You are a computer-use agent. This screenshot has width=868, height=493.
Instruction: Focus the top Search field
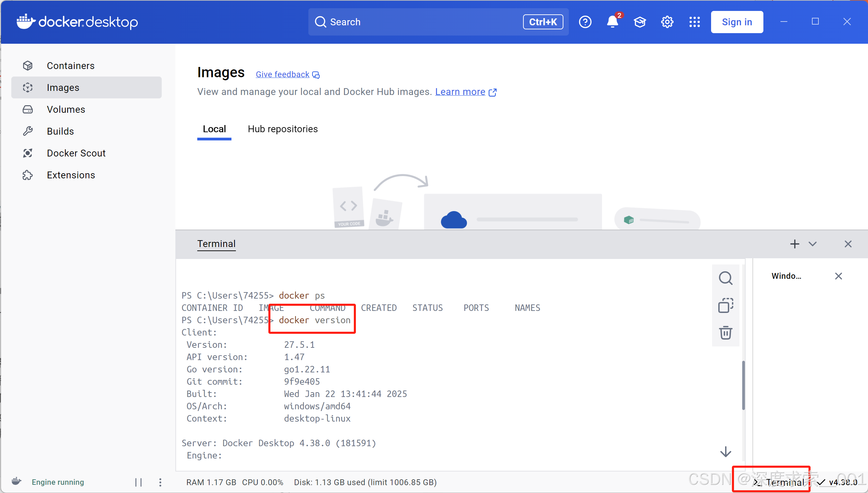(420, 22)
